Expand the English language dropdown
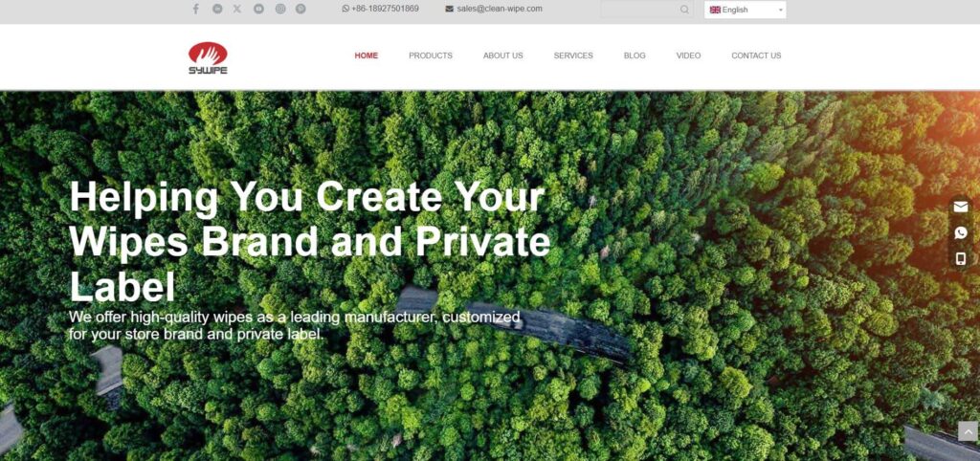Viewport: 980px width, 461px height. (745, 10)
